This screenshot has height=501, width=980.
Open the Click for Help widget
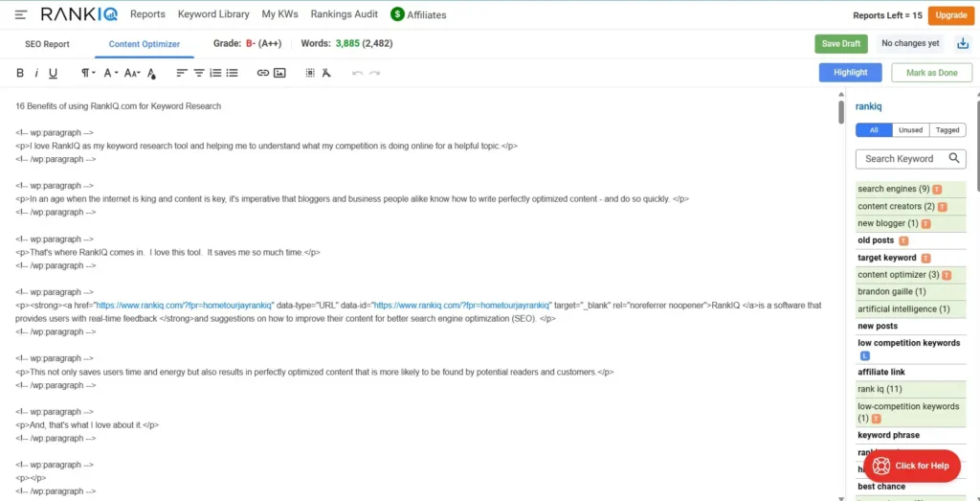pyautogui.click(x=912, y=466)
